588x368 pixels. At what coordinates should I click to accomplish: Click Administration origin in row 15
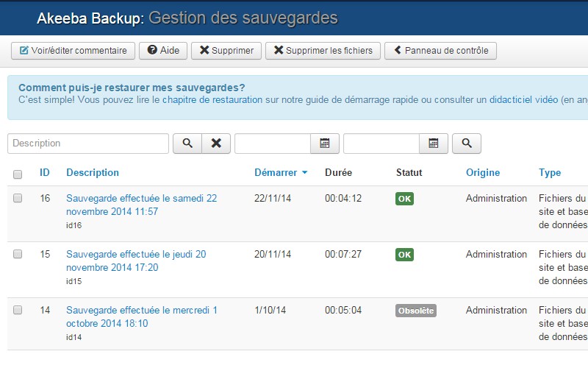point(496,254)
